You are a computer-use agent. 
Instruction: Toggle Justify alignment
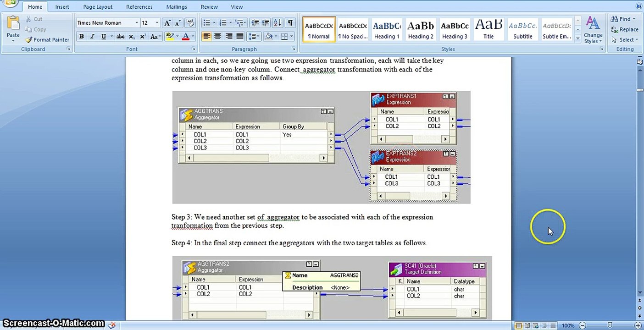pos(239,37)
